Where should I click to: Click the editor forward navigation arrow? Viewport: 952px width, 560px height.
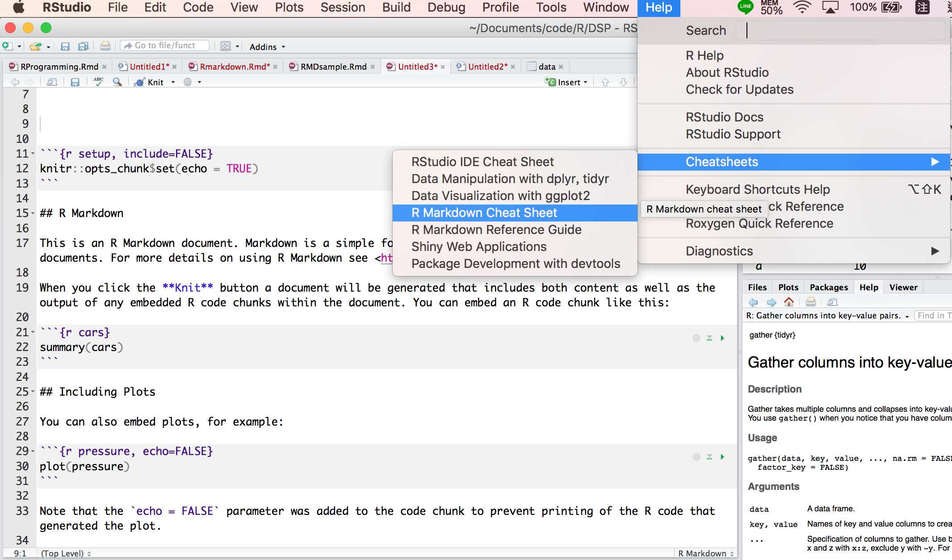(29, 82)
